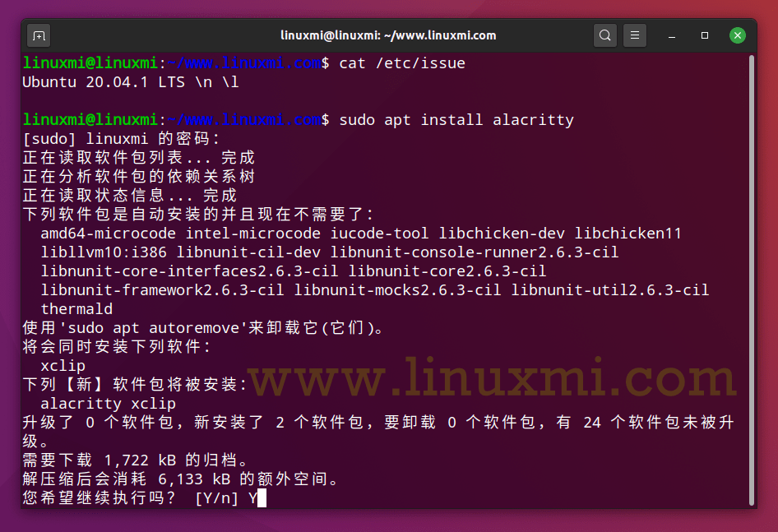The image size is (778, 532).
Task: Click the package libnunit-framework2.6.3-cil
Action: click(x=163, y=289)
